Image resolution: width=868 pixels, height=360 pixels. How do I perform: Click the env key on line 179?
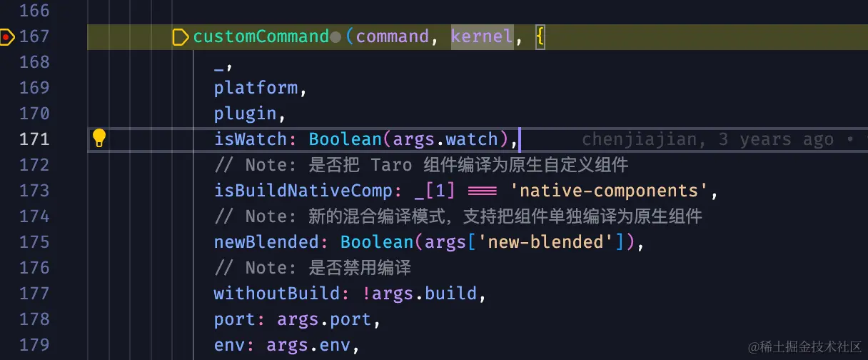[230, 345]
